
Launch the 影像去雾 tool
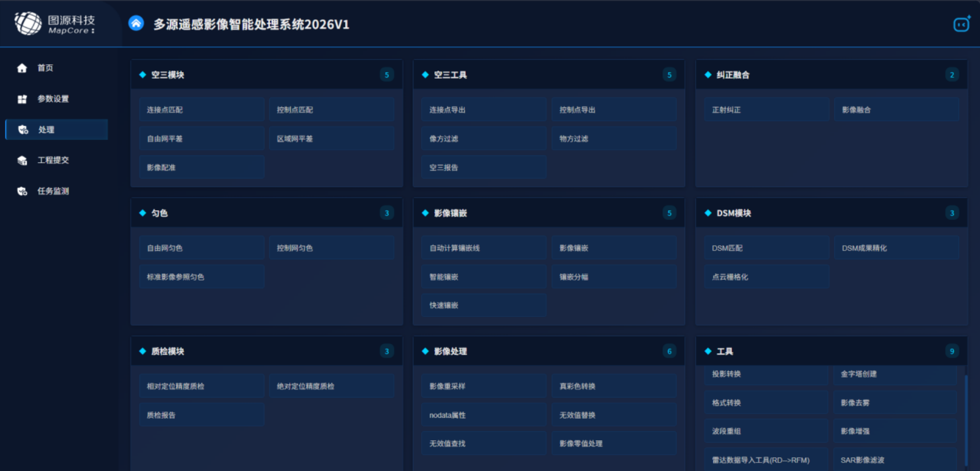[896, 403]
